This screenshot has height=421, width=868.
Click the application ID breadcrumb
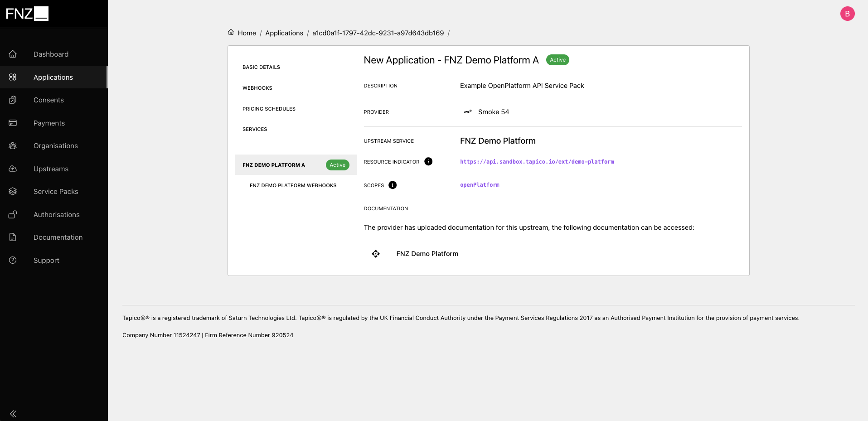[x=378, y=33]
